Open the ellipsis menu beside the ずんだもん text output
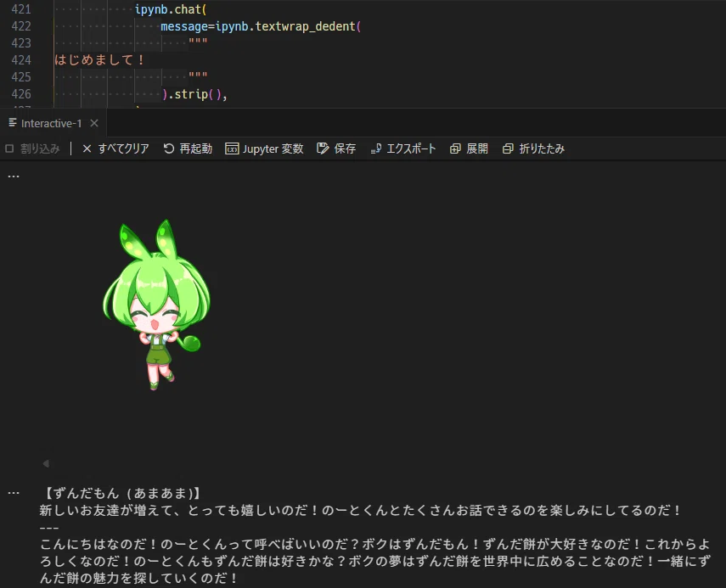Screen dimensions: 726x588 click(x=14, y=493)
